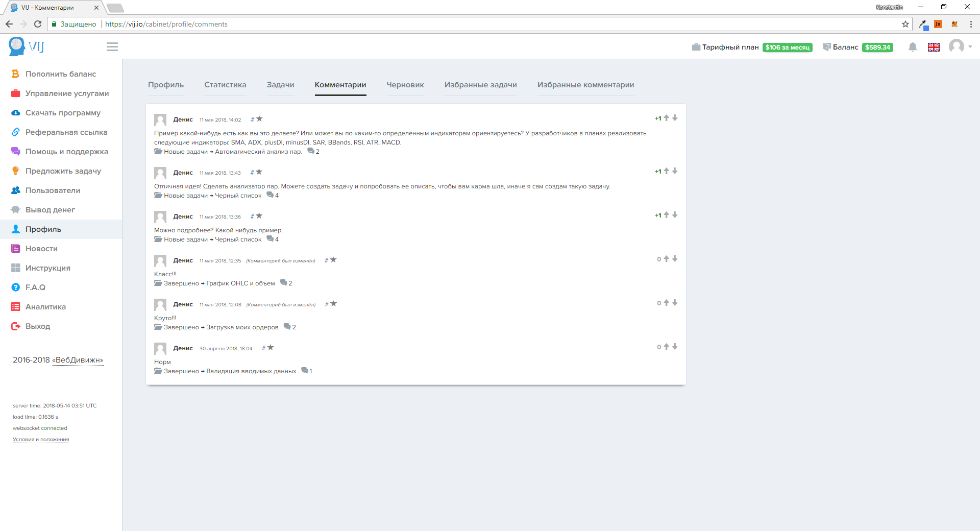Open task link "График OHLC и объем"
Image resolution: width=980 pixels, height=531 pixels.
[x=240, y=283]
